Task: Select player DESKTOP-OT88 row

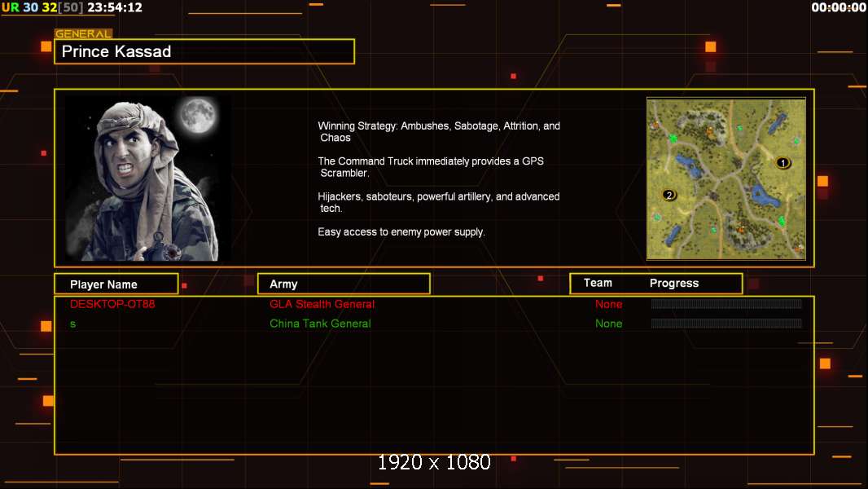Action: pos(434,304)
